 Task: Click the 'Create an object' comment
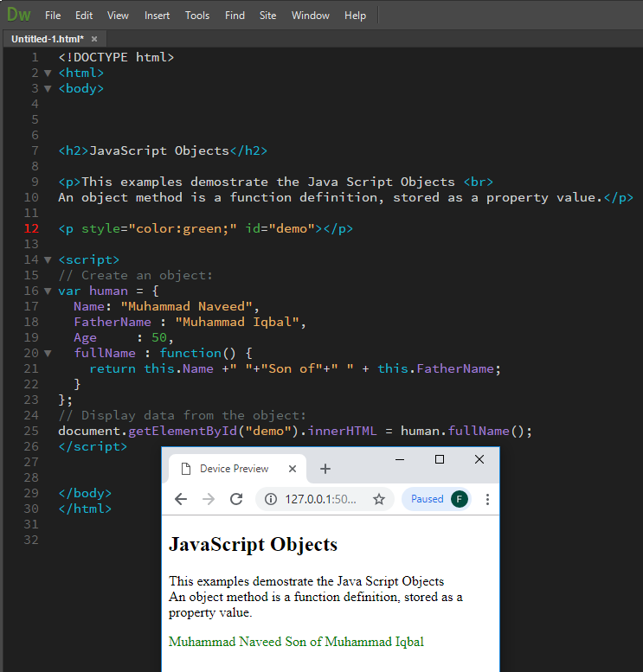click(x=136, y=276)
